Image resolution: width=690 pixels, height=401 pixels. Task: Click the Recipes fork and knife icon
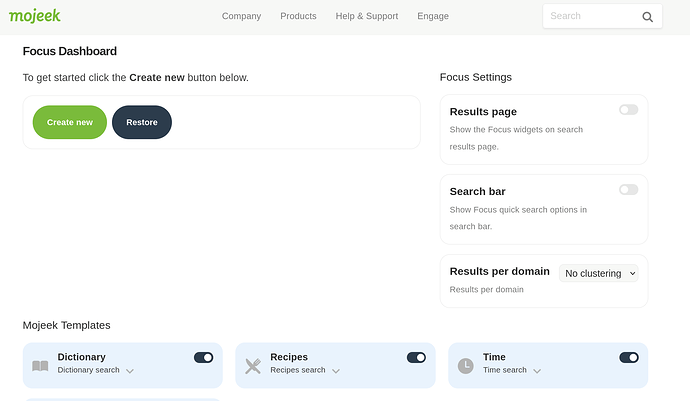pyautogui.click(x=253, y=366)
